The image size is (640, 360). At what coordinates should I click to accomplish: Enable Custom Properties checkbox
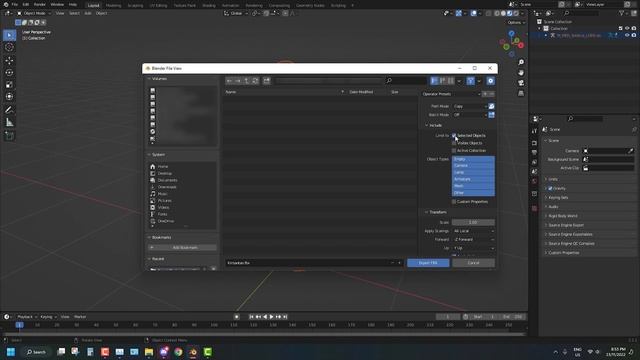(454, 202)
